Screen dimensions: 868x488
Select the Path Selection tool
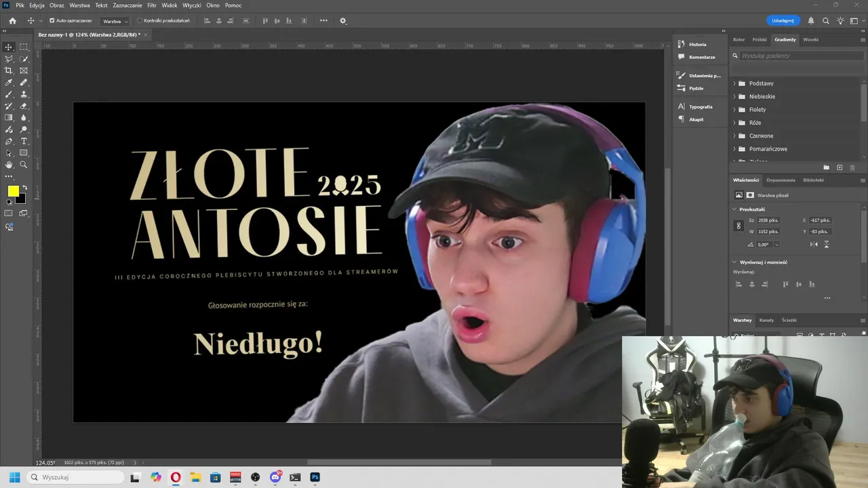coord(9,152)
